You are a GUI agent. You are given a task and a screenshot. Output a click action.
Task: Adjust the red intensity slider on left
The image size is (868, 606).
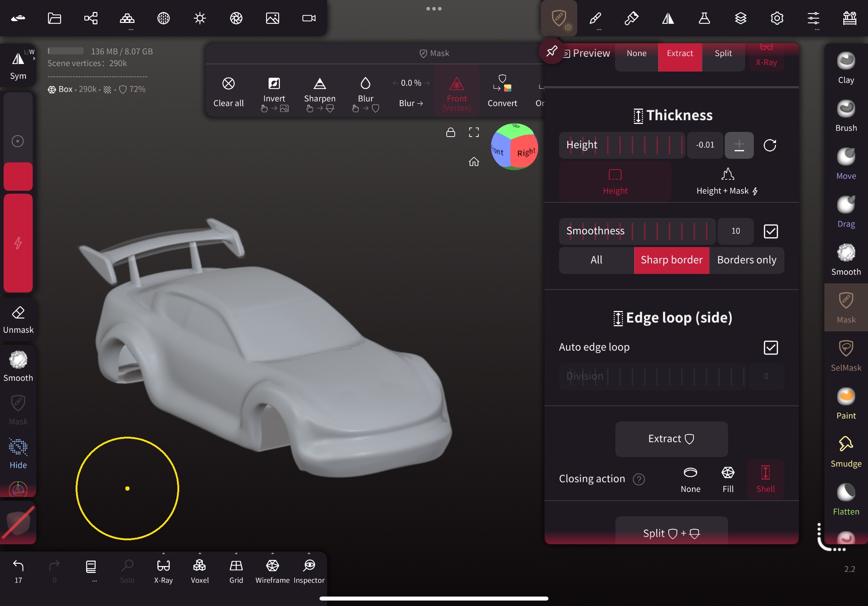(18, 243)
